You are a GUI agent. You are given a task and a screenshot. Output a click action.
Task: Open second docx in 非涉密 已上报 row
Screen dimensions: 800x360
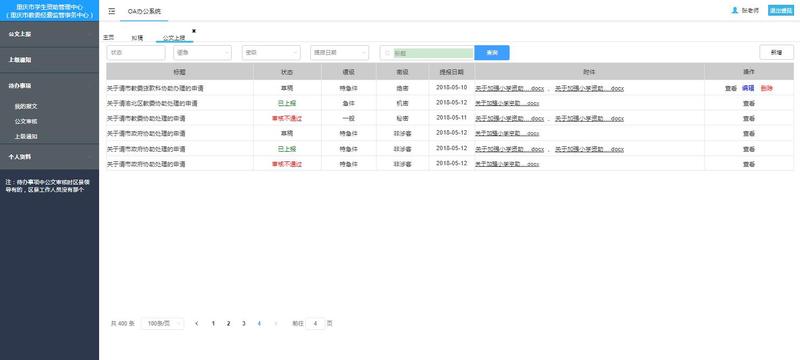(x=589, y=149)
